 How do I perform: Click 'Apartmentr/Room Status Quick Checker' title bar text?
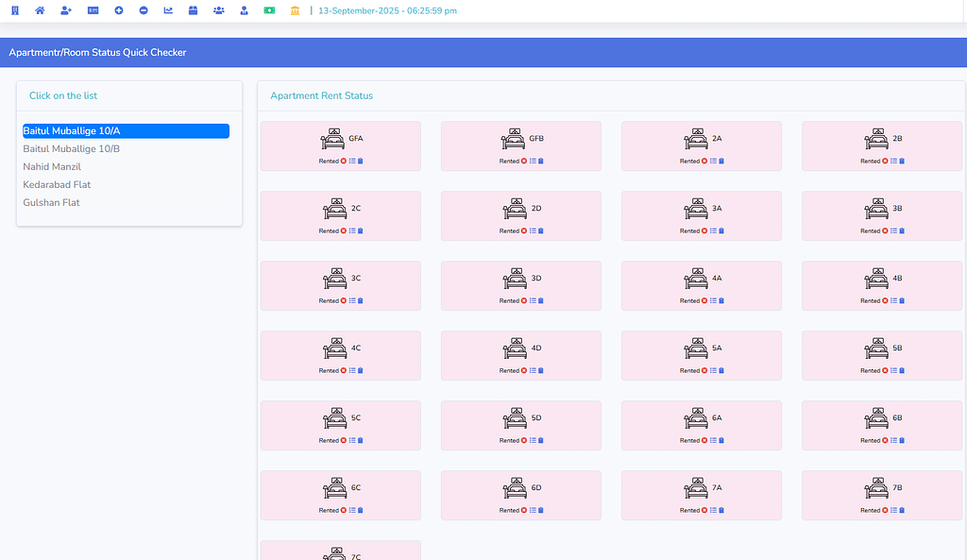97,53
